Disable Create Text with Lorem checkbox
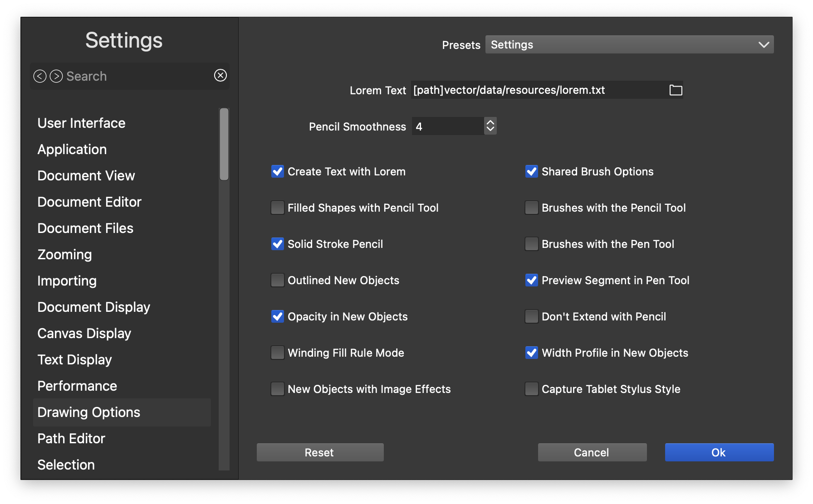The height and width of the screenshot is (504, 813). [278, 171]
